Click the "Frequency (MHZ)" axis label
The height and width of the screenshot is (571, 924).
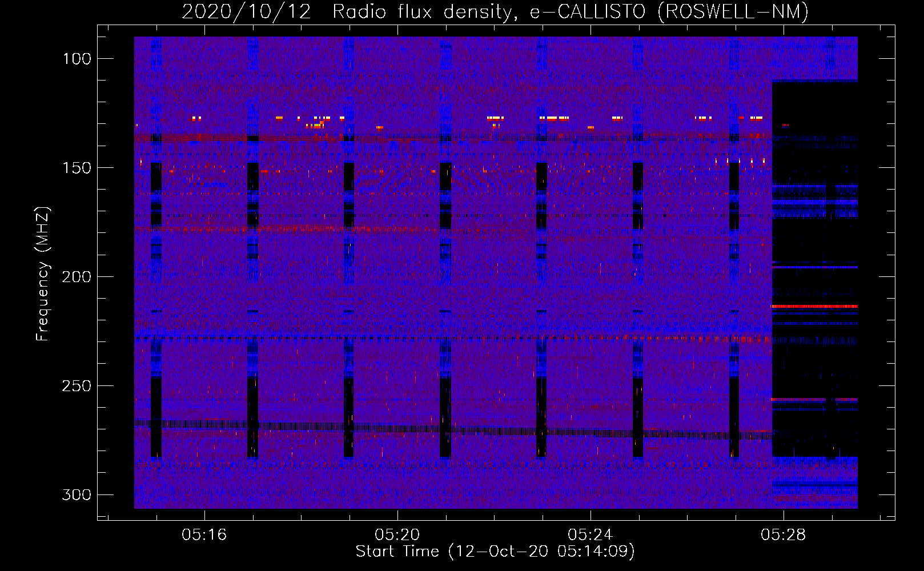[43, 274]
